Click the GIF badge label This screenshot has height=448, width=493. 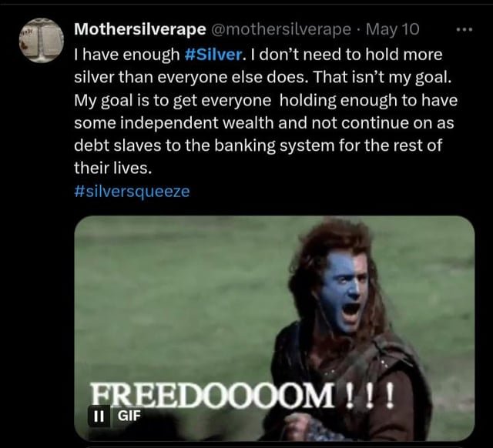point(129,416)
